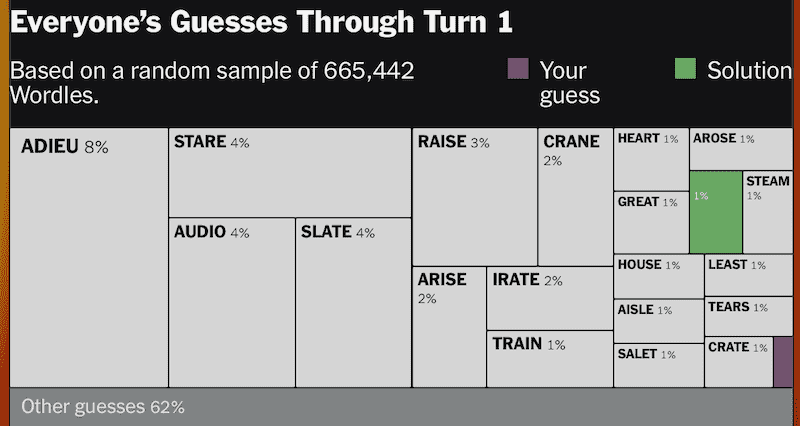Viewport: 800px width, 426px height.
Task: Select the STARE 4% block
Action: 290,172
